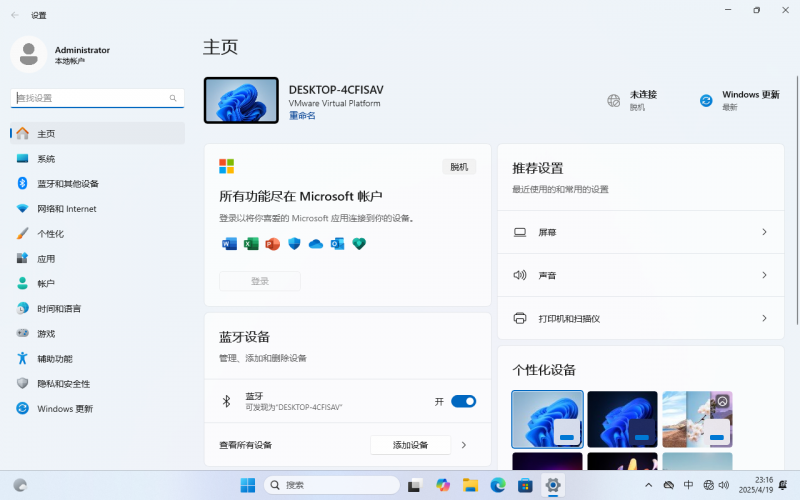Show hidden tray icons chevron

pyautogui.click(x=648, y=485)
